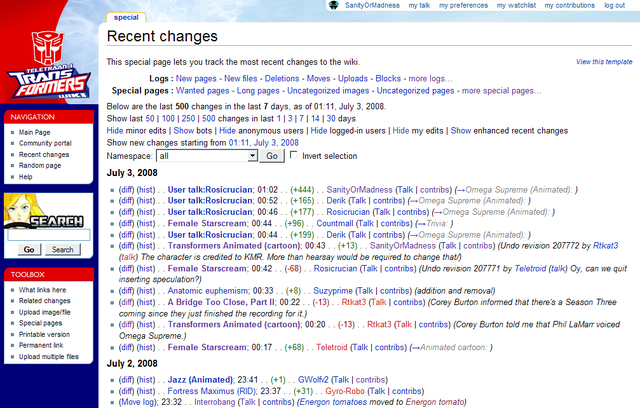This screenshot has width=640, height=408.
Task: Hide minor edits toggle link
Action: click(115, 131)
